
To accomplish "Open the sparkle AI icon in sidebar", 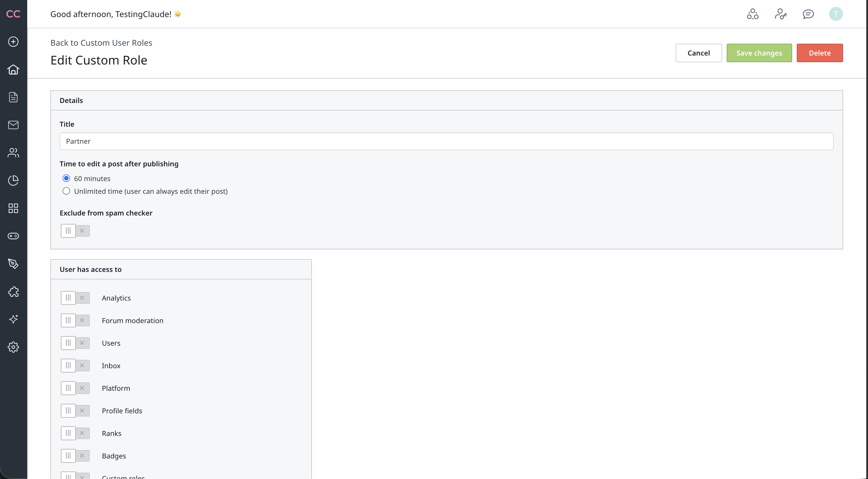I will pyautogui.click(x=13, y=319).
